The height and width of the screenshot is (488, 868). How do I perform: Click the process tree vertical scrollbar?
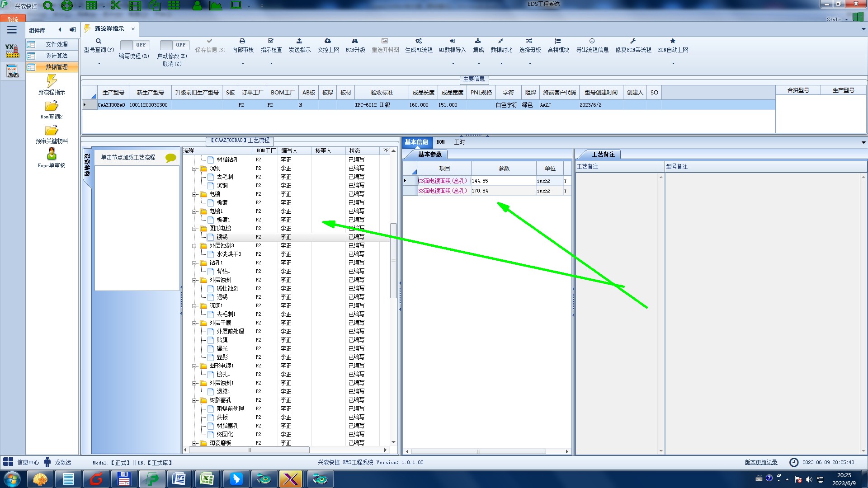click(x=393, y=260)
